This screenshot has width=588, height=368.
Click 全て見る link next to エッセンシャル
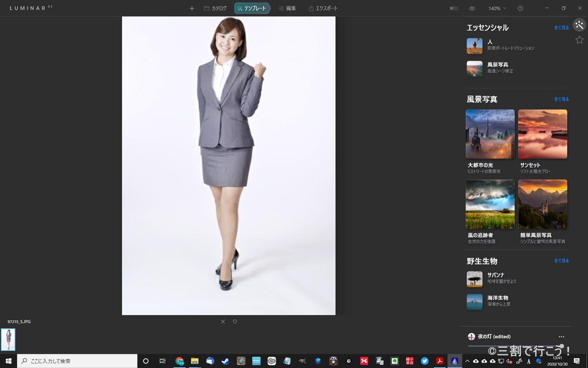[x=561, y=28]
